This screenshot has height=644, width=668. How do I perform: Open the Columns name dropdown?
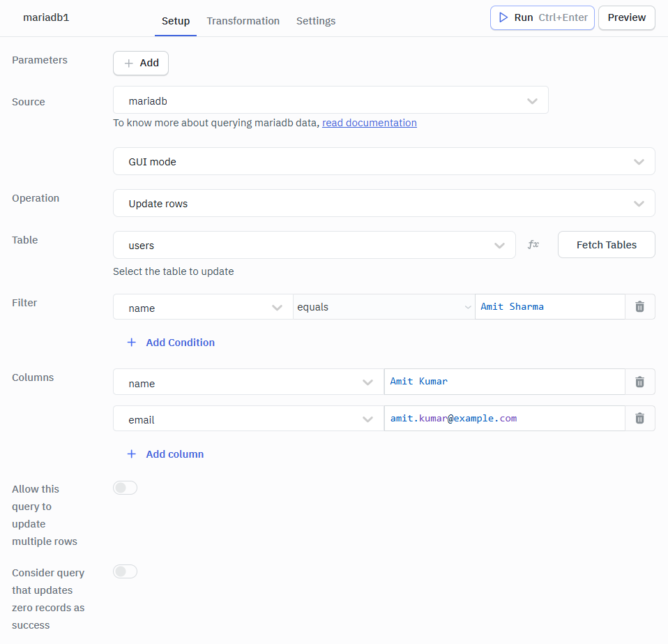(x=248, y=382)
